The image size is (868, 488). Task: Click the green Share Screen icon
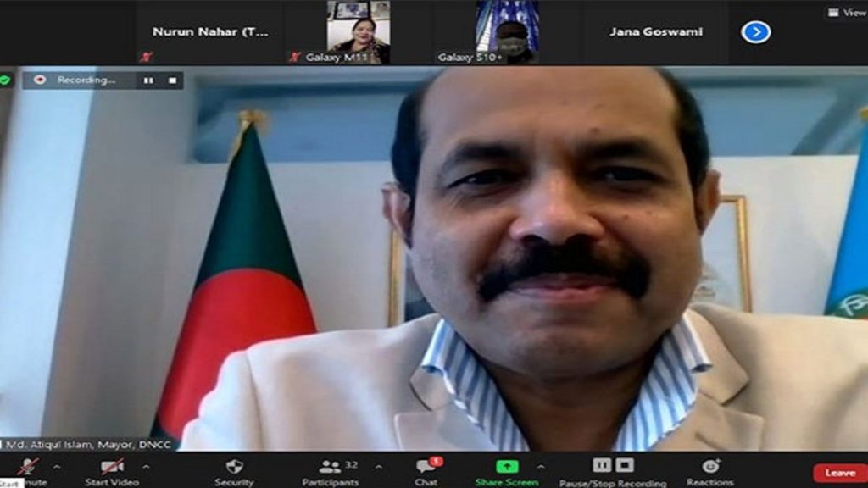507,467
